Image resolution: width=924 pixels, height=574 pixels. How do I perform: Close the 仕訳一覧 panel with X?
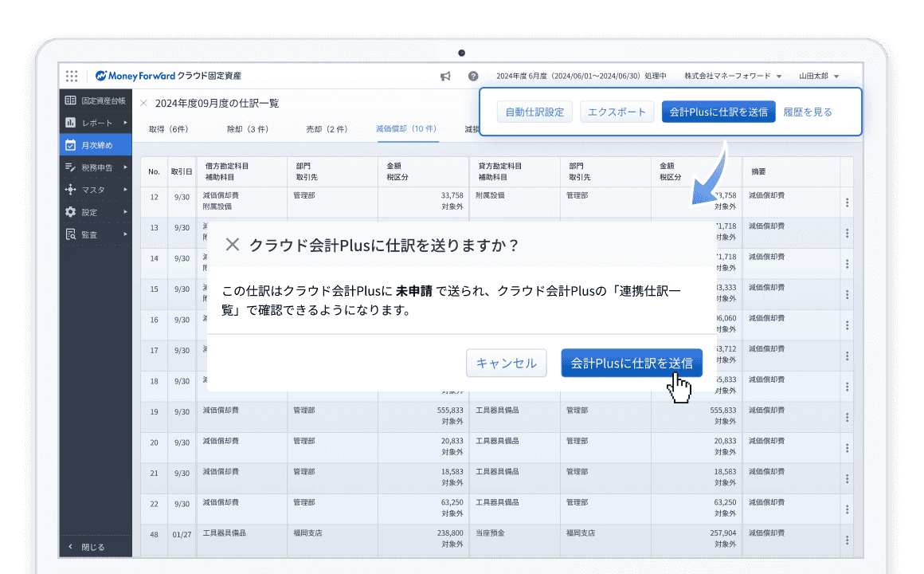[x=144, y=103]
